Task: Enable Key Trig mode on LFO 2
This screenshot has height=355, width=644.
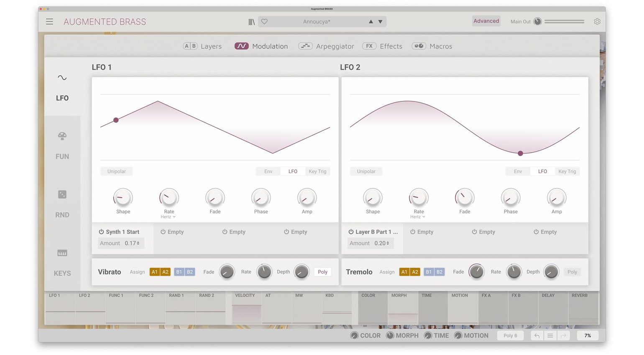Action: click(567, 172)
